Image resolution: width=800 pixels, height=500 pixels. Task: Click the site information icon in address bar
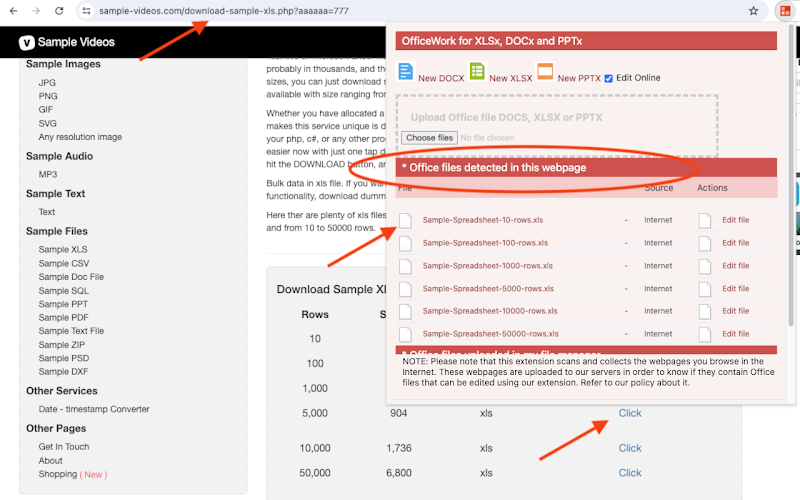87,11
